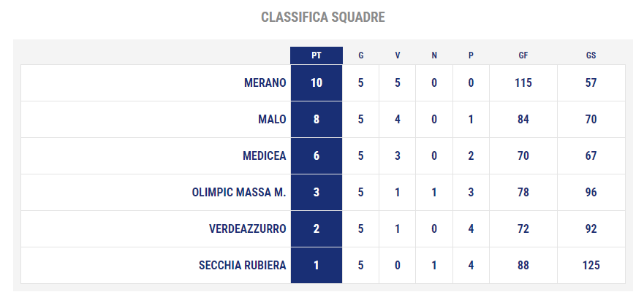Screen dimensions: 644x300
Task: Select the V wins column header
Action: 397,55
